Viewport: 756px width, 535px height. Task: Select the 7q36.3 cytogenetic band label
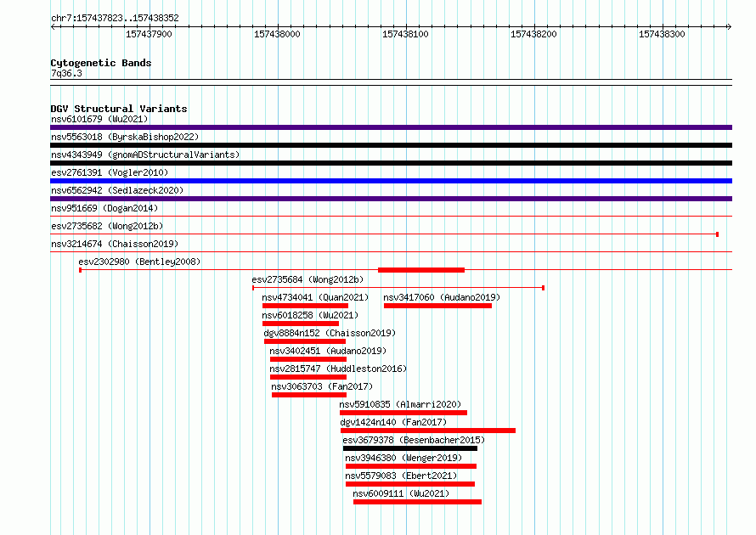[x=66, y=73]
